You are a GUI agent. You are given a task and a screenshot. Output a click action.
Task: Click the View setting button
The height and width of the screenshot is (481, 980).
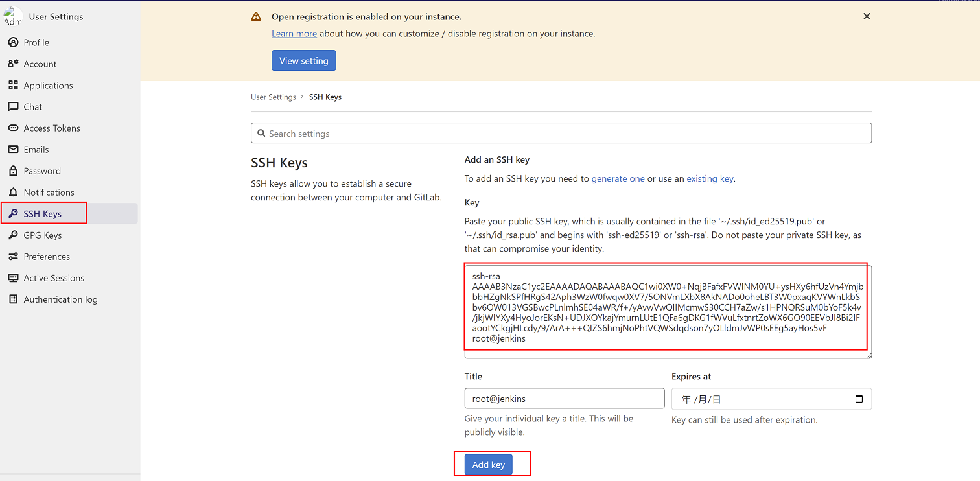(303, 61)
